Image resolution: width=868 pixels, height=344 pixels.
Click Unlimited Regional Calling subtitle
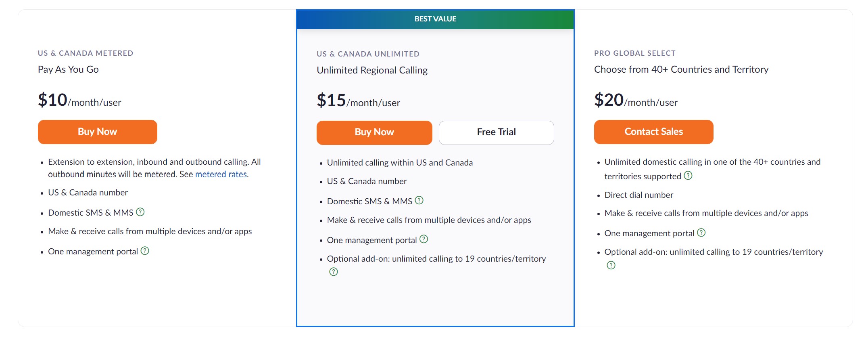tap(372, 70)
